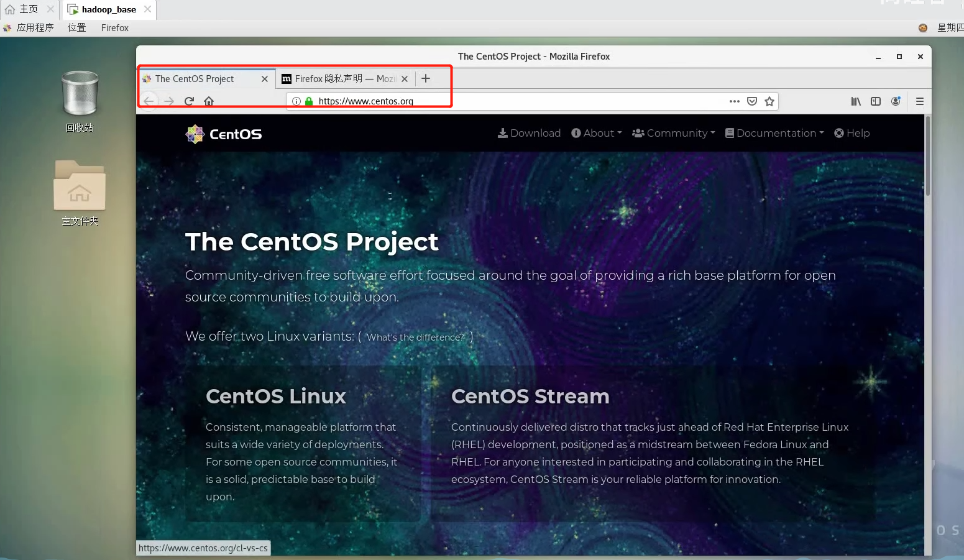Bookmark this page with the star icon

(769, 101)
